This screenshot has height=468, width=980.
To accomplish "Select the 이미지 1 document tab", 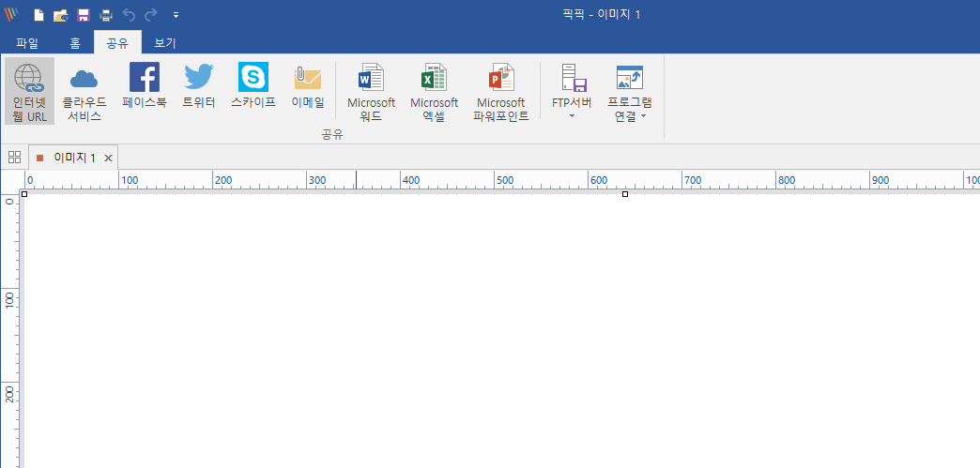I will 75,158.
